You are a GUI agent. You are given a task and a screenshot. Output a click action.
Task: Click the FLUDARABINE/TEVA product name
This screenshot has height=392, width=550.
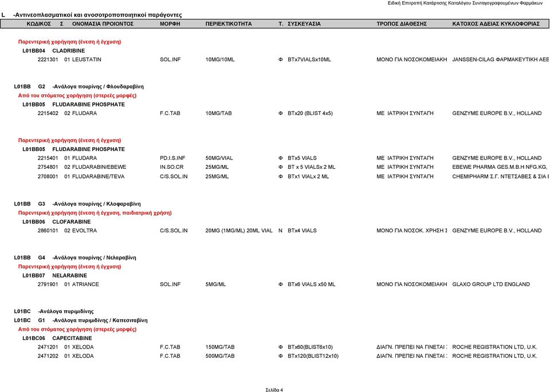pyautogui.click(x=98, y=177)
